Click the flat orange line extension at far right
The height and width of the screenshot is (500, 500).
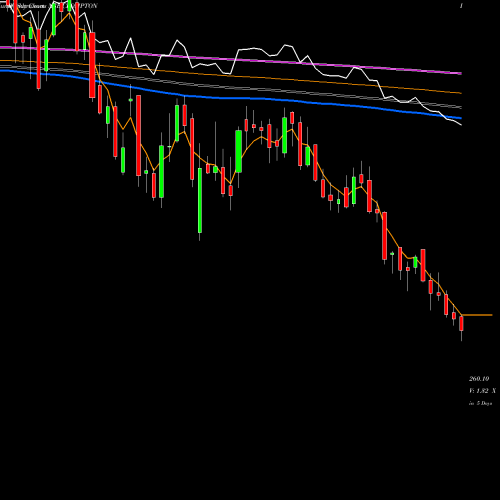point(477,315)
